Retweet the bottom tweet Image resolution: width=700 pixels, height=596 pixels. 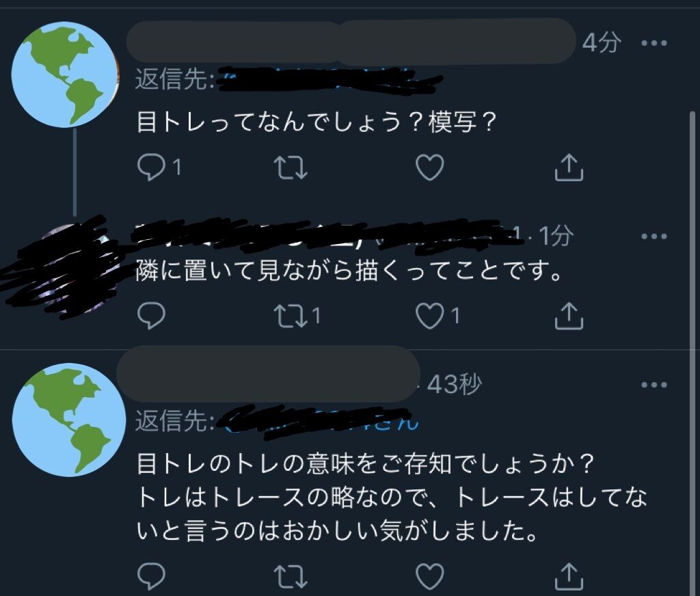pos(292,576)
